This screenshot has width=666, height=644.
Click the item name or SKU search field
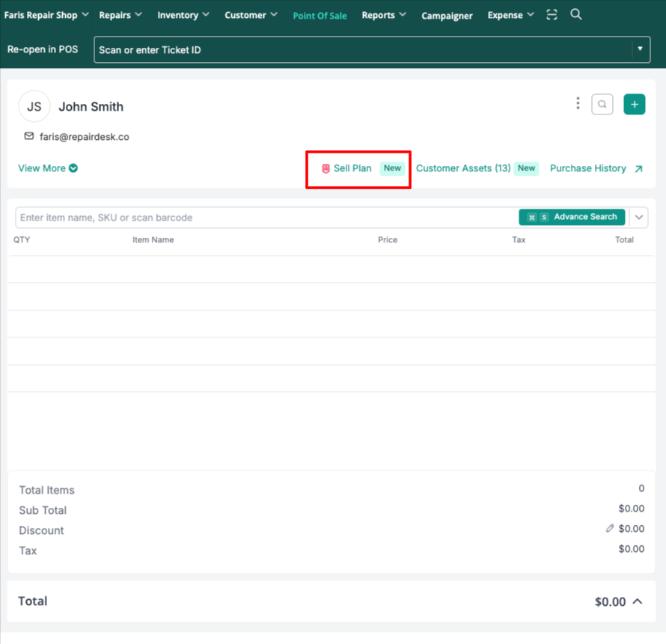[262, 218]
